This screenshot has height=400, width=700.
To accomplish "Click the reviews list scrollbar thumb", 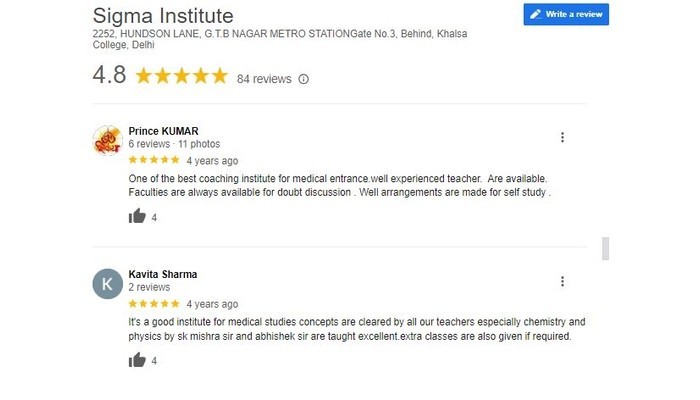I will tap(605, 248).
